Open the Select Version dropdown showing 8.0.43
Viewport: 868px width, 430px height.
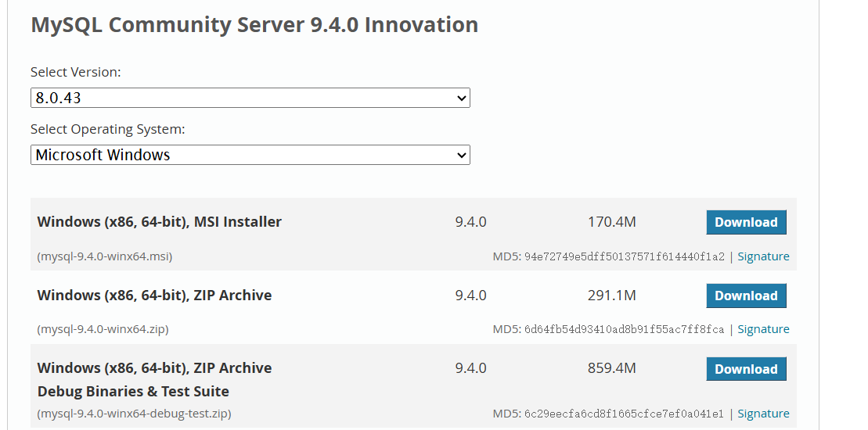[x=250, y=98]
